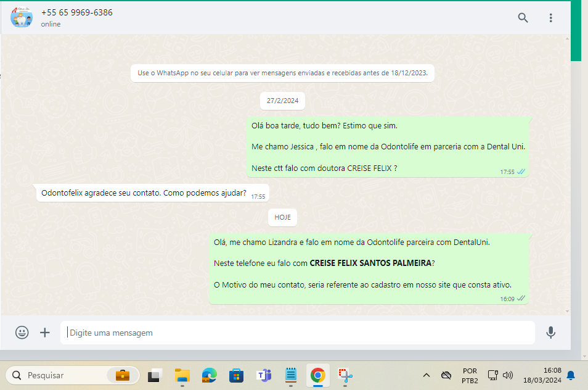Open Microsoft Store from the taskbar

coord(237,375)
